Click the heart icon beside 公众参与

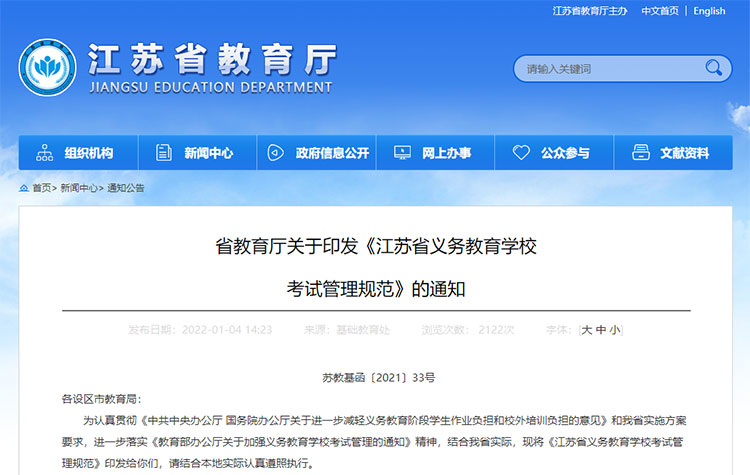(521, 153)
